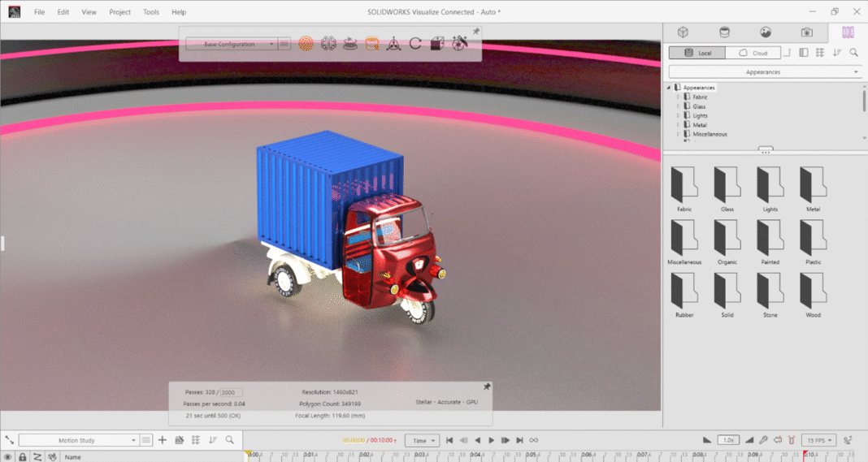The width and height of the screenshot is (868, 462).
Task: Edit the max passes field showing 3000
Action: click(231, 392)
